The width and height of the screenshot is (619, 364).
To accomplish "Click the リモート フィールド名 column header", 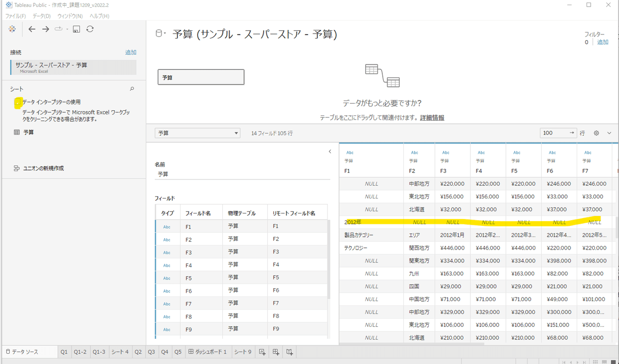I will pyautogui.click(x=298, y=213).
